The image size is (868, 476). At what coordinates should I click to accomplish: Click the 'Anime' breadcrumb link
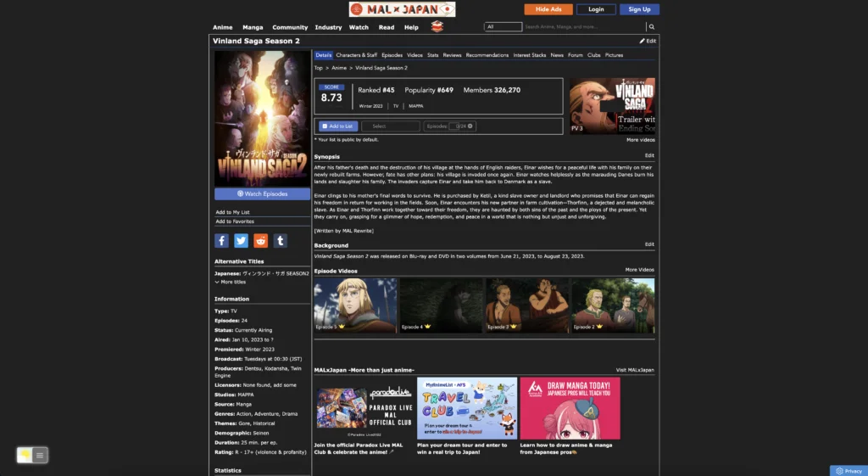coord(339,68)
